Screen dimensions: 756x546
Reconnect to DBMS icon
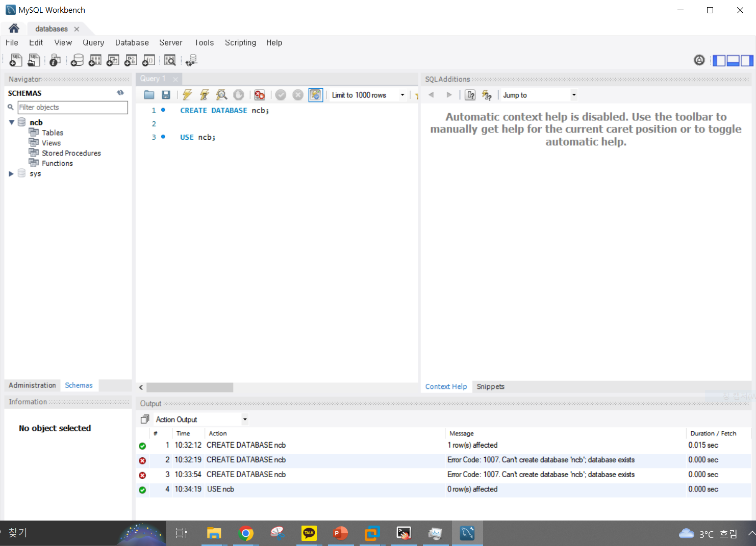click(191, 61)
